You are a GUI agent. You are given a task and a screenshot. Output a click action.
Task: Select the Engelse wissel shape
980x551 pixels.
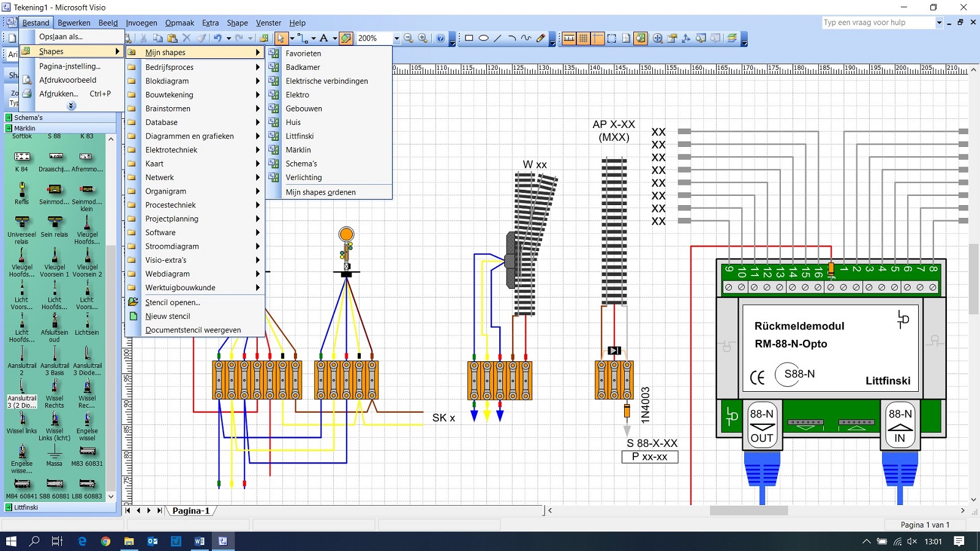pyautogui.click(x=87, y=427)
